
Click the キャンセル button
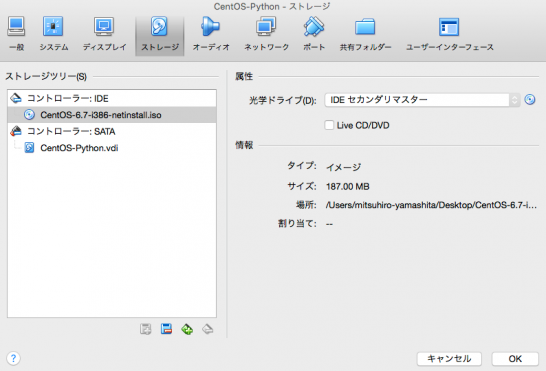point(449,359)
